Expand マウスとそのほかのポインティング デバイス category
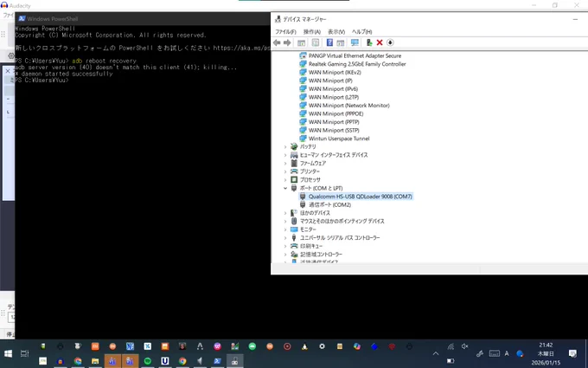This screenshot has height=368, width=588. pyautogui.click(x=285, y=221)
